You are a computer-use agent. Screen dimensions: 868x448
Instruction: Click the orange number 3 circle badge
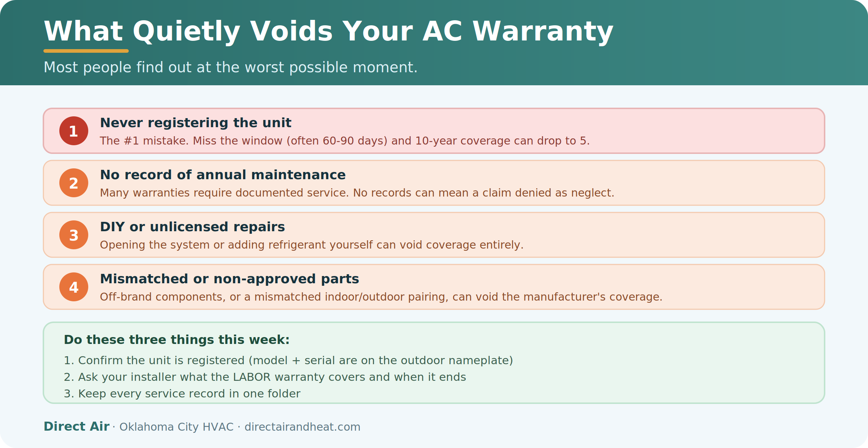tap(74, 235)
